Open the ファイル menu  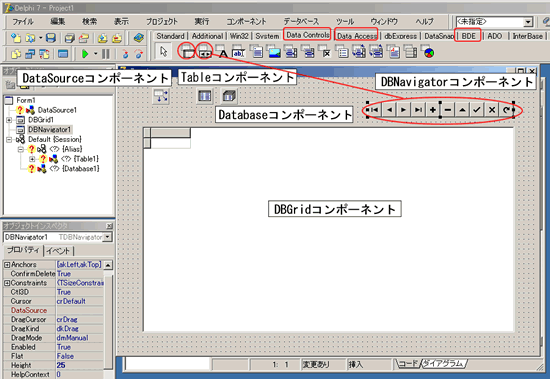[23, 22]
